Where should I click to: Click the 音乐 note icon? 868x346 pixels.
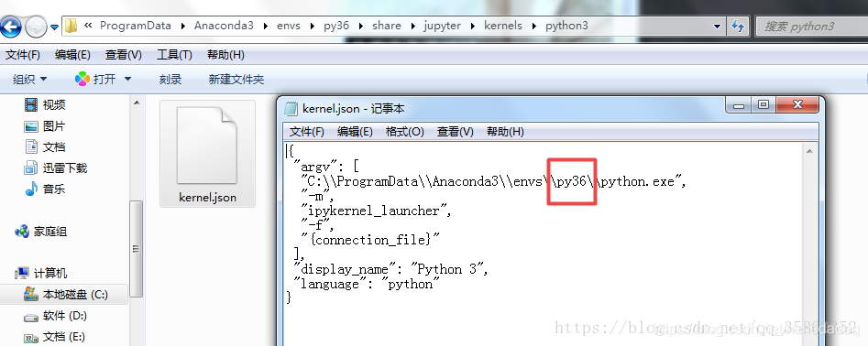tap(31, 189)
